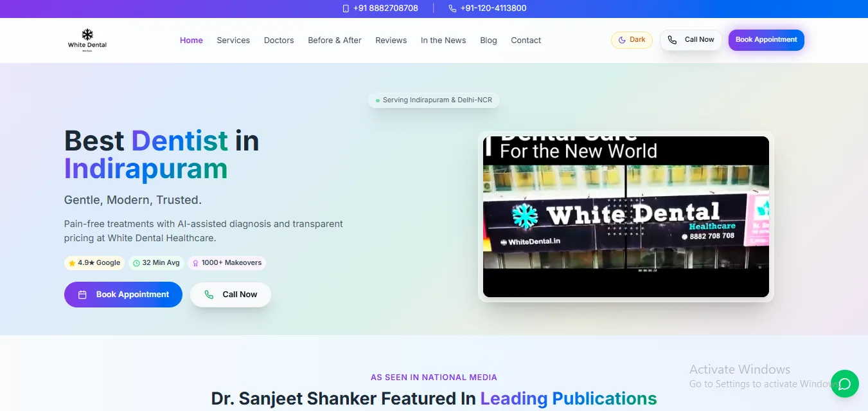868x411 pixels.
Task: Click the 4.9★ Google badge
Action: coord(94,263)
